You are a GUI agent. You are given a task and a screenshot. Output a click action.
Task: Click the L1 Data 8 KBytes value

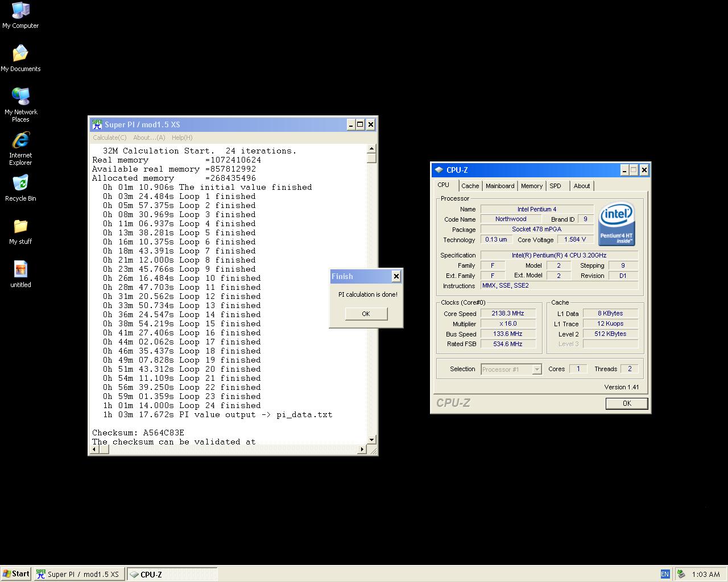(x=610, y=313)
